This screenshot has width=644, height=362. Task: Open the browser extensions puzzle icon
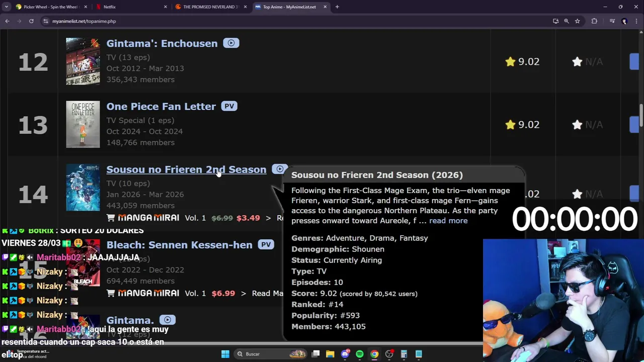(x=595, y=21)
